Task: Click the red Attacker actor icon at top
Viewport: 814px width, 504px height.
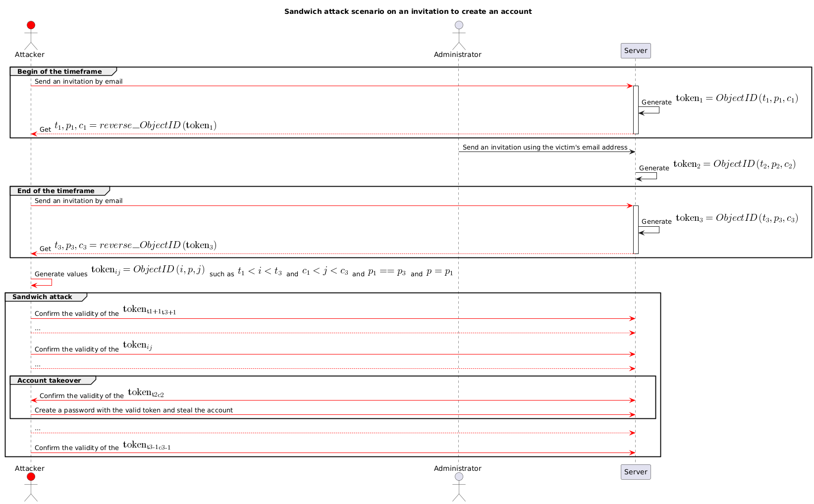Action: [x=31, y=35]
